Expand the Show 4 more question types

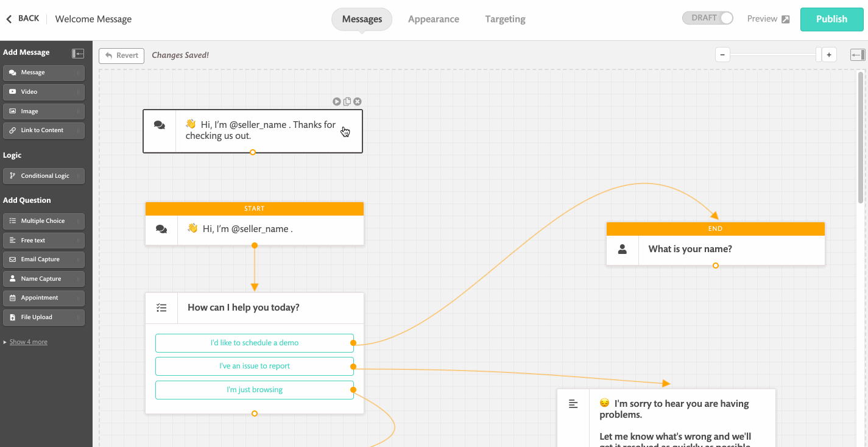click(27, 342)
